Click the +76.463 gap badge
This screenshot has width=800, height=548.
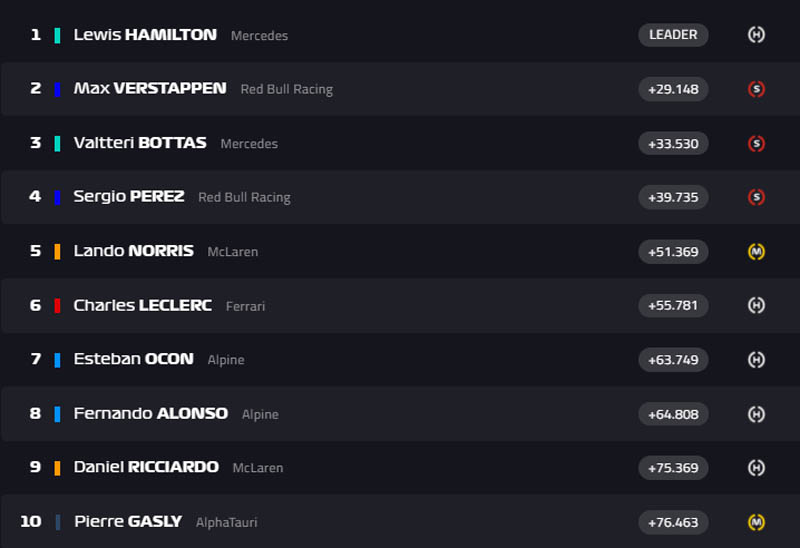click(x=673, y=522)
